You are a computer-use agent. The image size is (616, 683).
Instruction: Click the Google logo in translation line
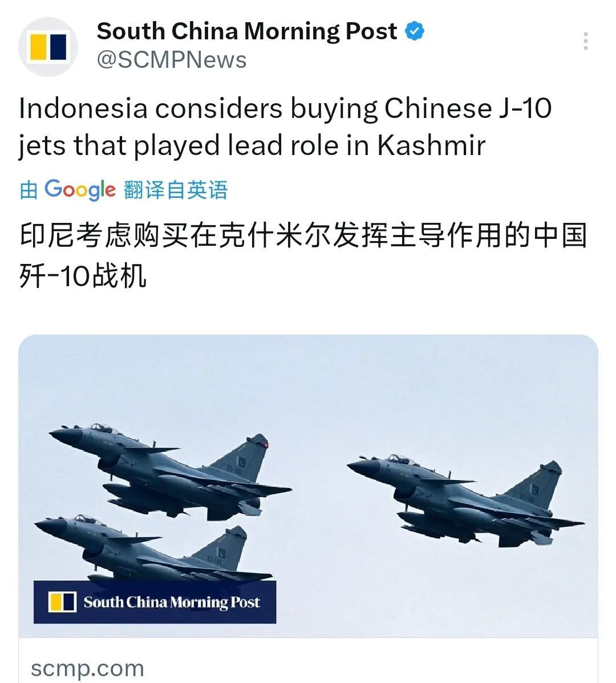[80, 190]
